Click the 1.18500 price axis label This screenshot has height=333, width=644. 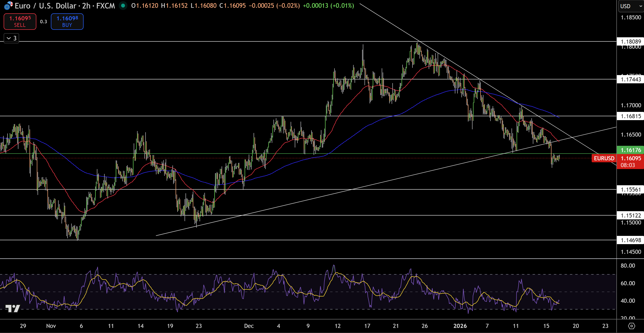(631, 17)
